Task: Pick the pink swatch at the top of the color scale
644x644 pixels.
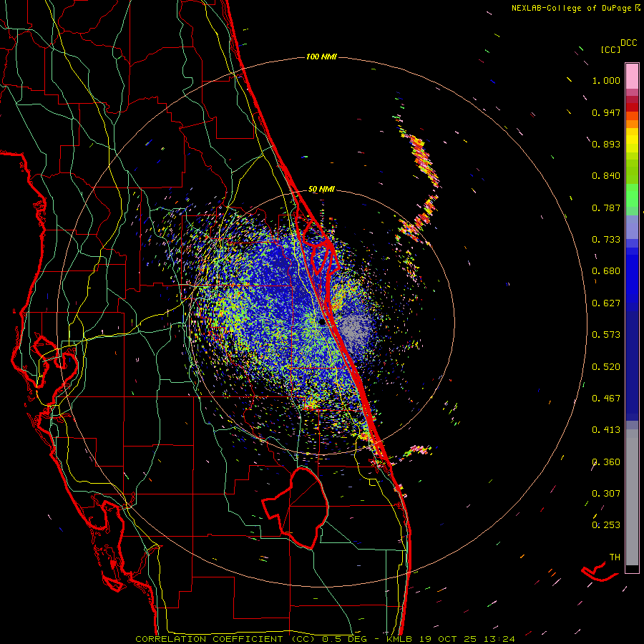Action: 632,77
